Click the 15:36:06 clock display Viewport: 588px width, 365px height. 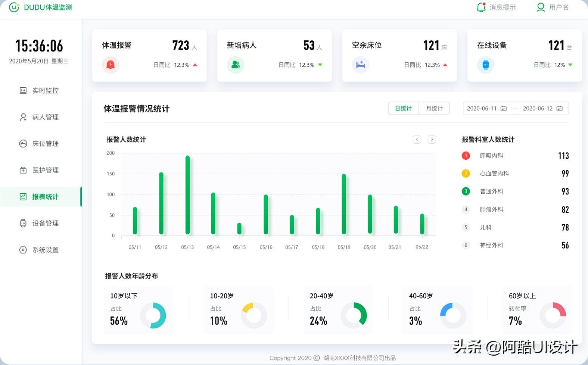pos(39,46)
